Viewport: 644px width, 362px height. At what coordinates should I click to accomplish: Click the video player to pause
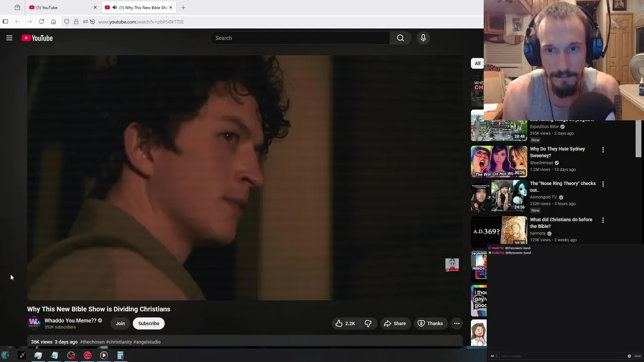coord(245,177)
